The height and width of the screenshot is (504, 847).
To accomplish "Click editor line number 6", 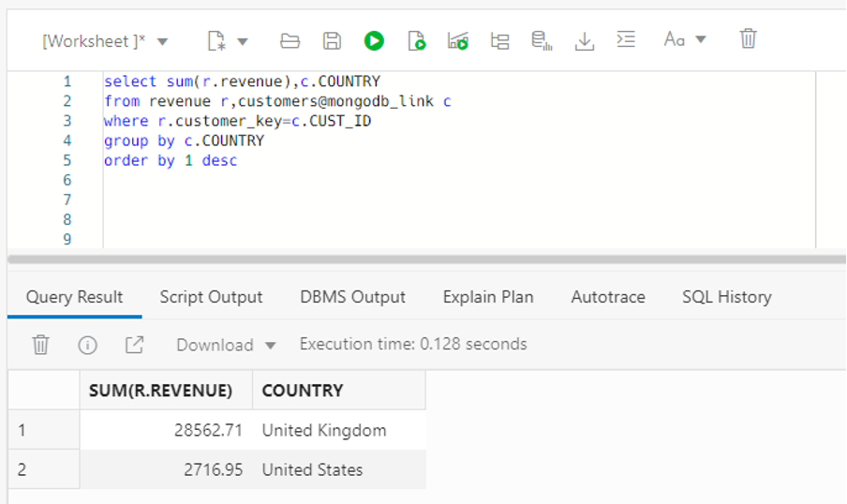I will (67, 181).
